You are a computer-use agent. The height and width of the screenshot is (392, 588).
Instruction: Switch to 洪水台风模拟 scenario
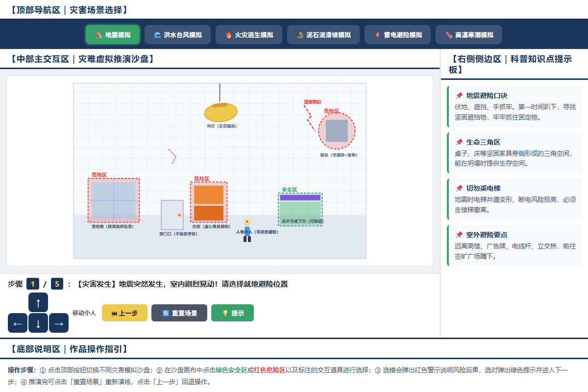(177, 35)
